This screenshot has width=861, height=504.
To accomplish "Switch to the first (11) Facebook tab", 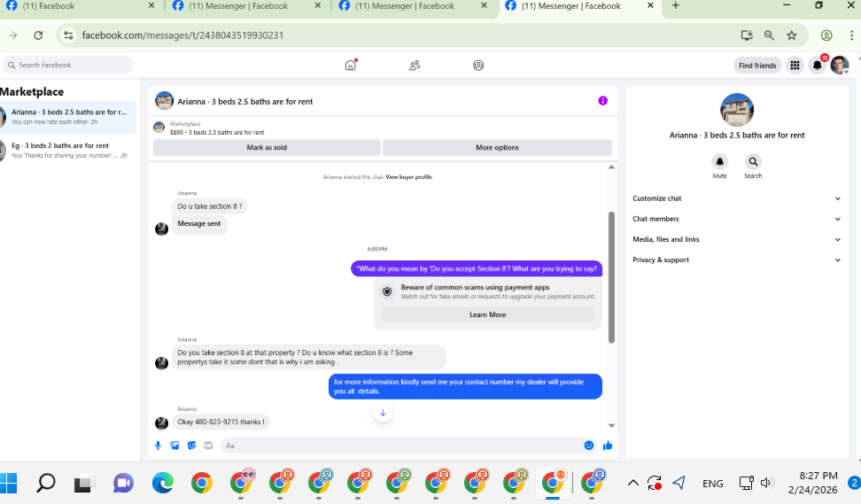I will [x=80, y=6].
